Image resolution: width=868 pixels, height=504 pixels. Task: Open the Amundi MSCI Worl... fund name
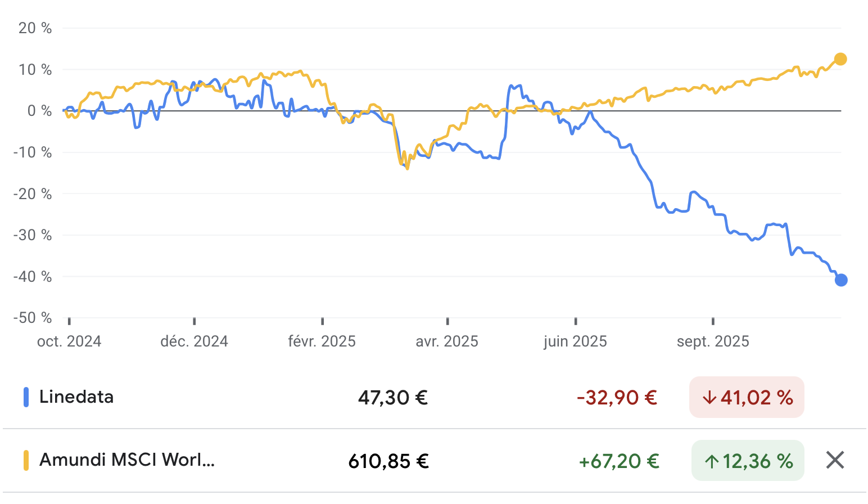[x=127, y=460]
